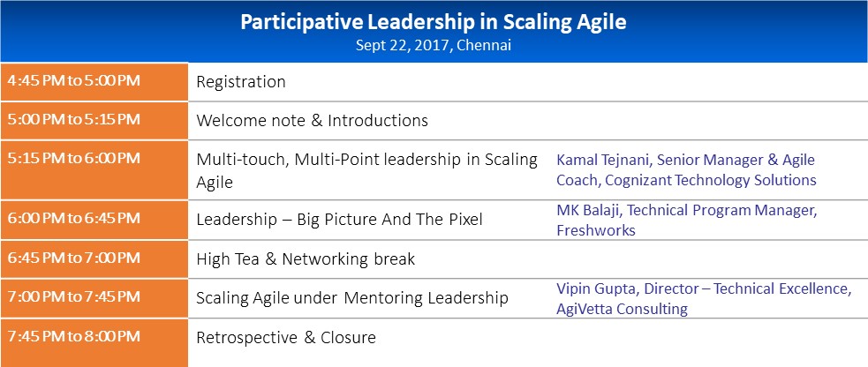Click the 5:15 PM to 6:00 PM time cell
Image resolution: width=868 pixels, height=367 pixels.
point(73,158)
